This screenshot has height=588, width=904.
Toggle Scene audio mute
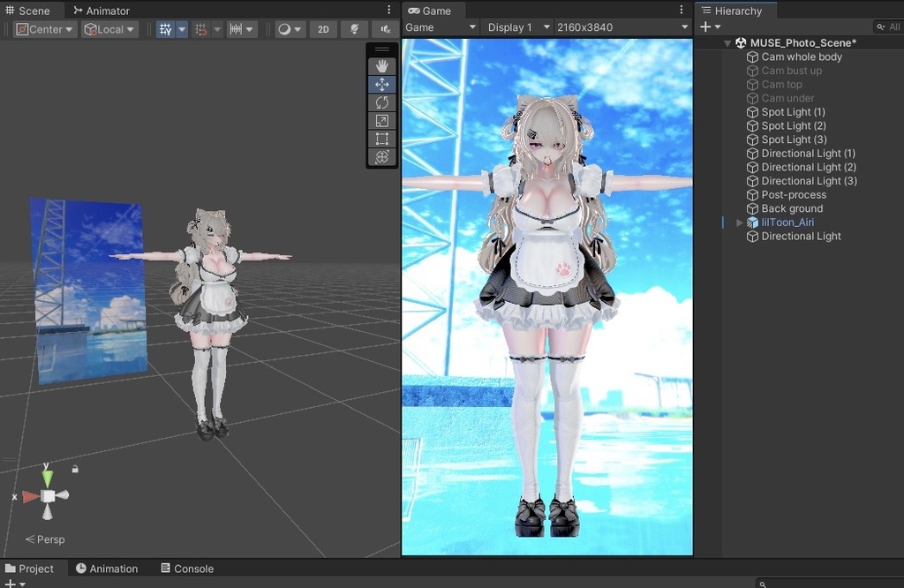(385, 29)
